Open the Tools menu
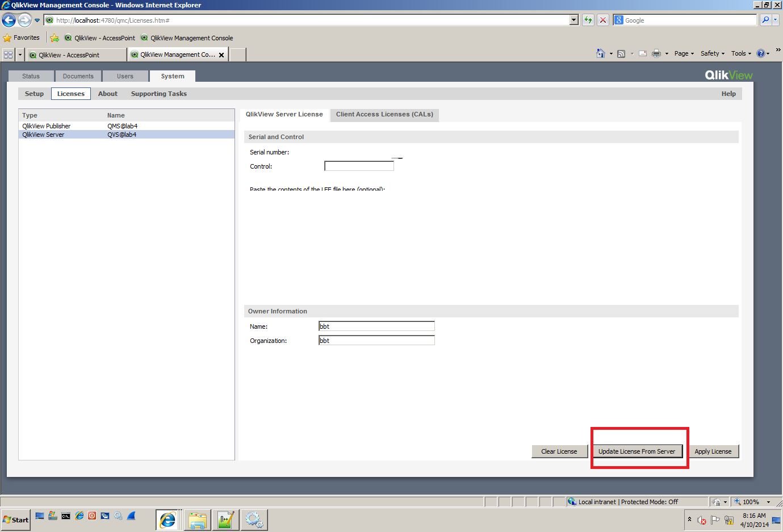Screen dimensions: 783x532 pyautogui.click(x=740, y=53)
